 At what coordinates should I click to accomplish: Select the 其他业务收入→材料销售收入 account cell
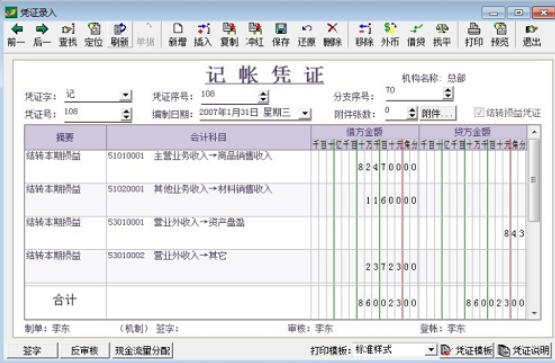[x=208, y=200]
